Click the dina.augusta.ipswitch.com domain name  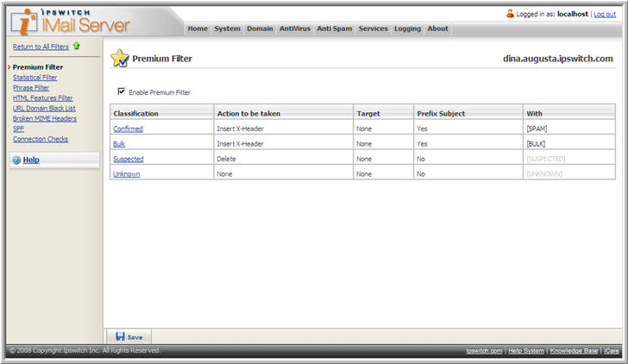pos(558,59)
